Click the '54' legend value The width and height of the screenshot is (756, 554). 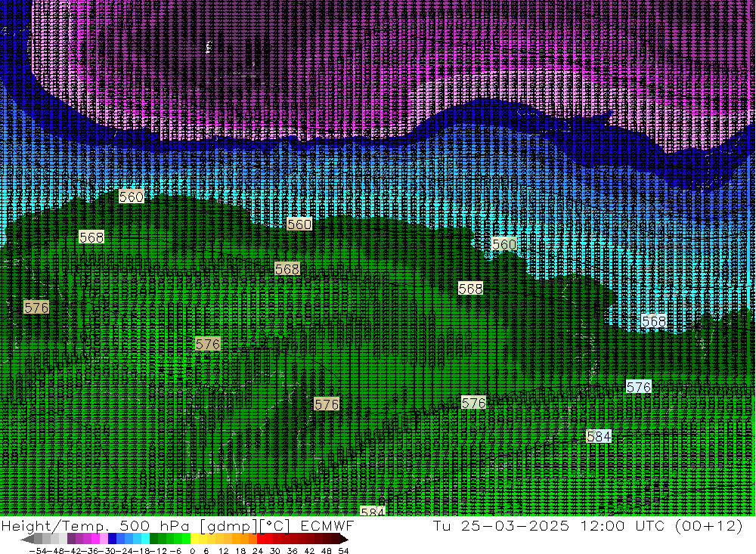point(343,550)
